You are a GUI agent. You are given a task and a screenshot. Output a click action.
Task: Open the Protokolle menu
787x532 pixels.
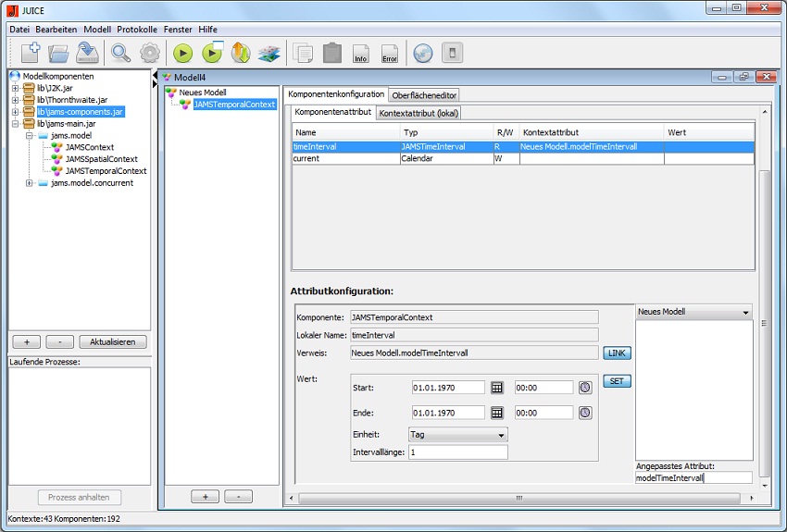(x=137, y=30)
